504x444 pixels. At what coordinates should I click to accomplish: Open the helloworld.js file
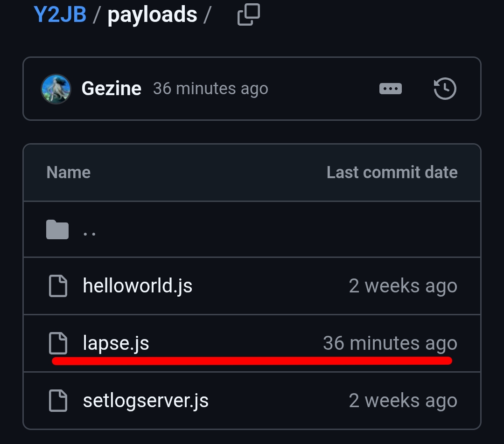pyautogui.click(x=138, y=286)
